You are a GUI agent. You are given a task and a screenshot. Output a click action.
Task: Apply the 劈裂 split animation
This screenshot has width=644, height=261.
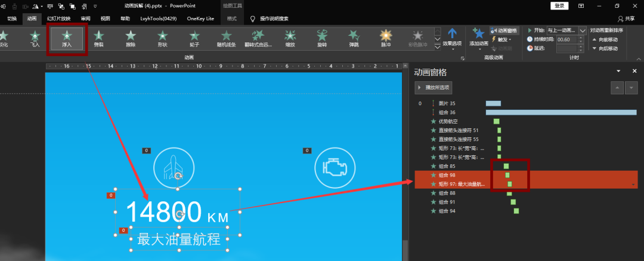click(98, 39)
